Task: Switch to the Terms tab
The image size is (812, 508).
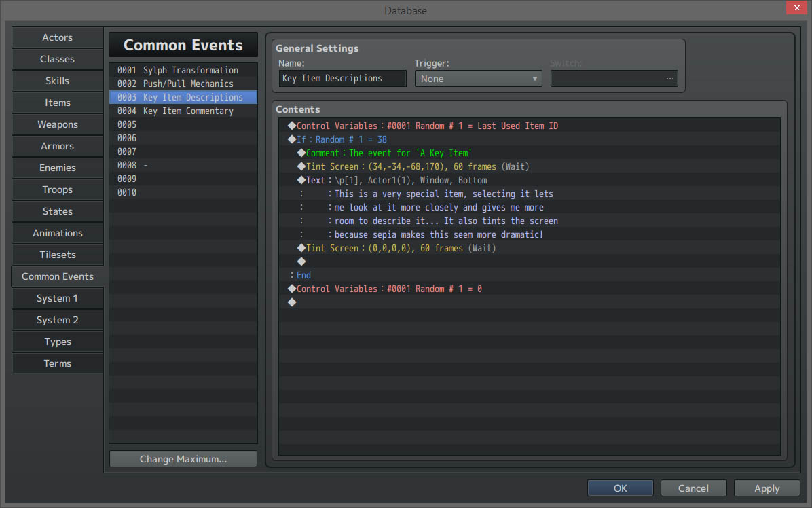Action: (57, 363)
